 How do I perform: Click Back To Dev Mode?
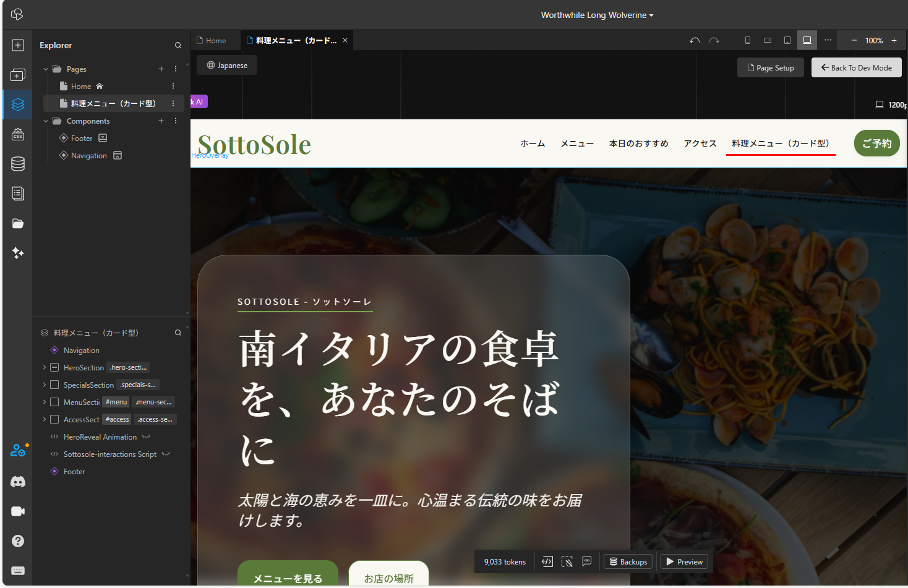(857, 67)
